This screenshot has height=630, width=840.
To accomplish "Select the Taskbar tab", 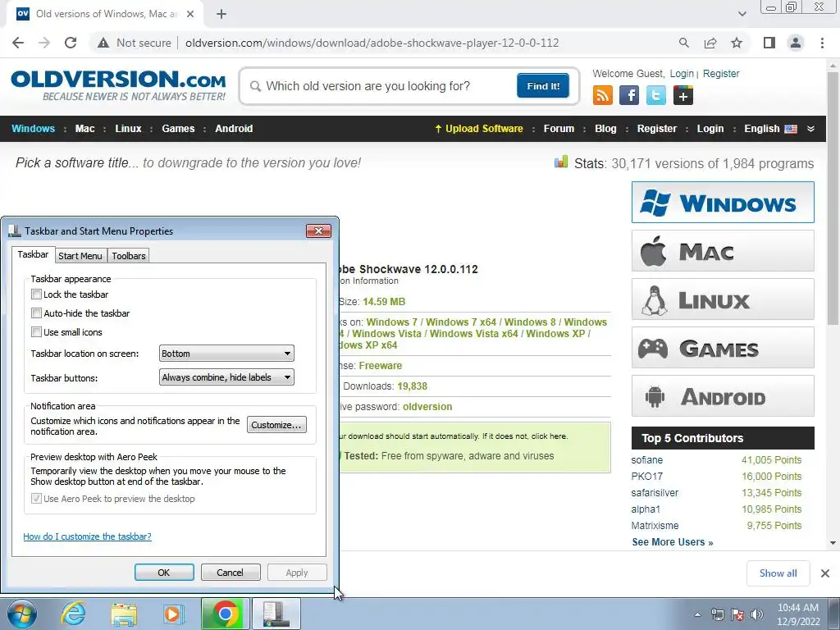I will pos(33,254).
